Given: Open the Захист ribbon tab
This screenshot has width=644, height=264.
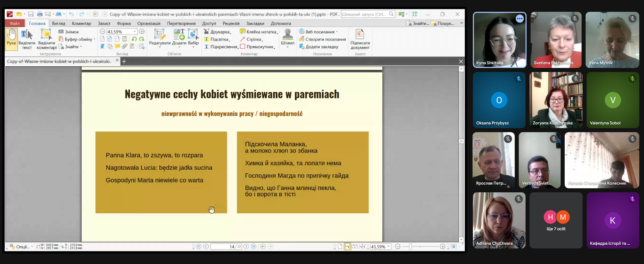Looking at the screenshot, I should click(x=104, y=23).
